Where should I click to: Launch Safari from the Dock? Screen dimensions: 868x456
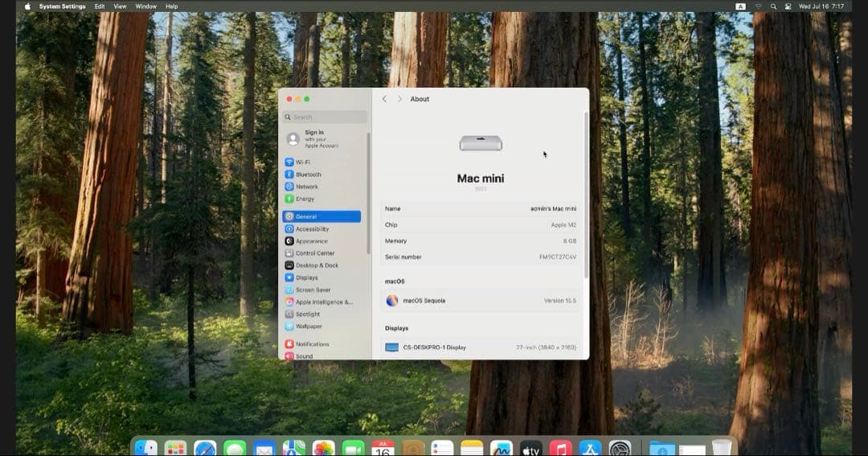(x=206, y=448)
